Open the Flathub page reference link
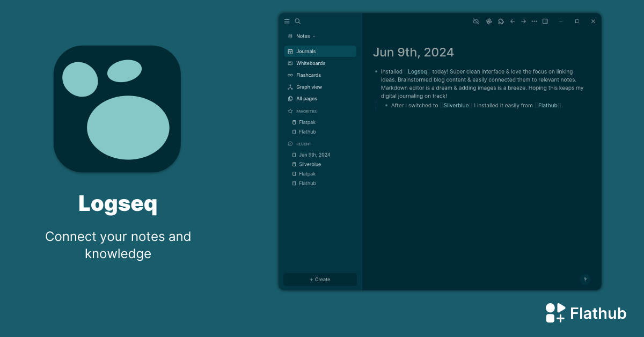Image resolution: width=644 pixels, height=337 pixels. 547,105
